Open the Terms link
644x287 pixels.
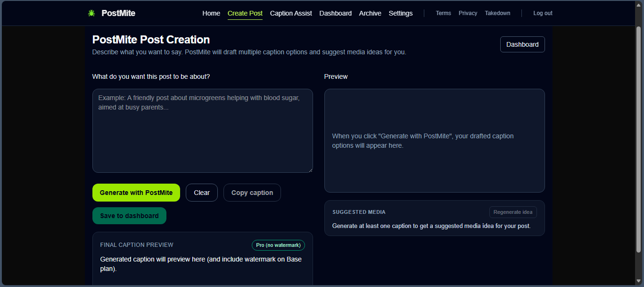point(443,13)
